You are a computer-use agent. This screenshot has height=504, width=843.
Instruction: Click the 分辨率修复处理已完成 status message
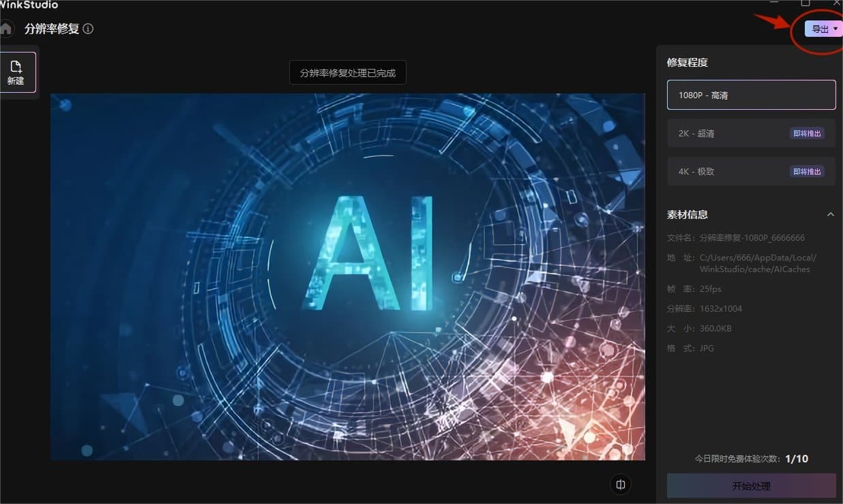pos(348,73)
